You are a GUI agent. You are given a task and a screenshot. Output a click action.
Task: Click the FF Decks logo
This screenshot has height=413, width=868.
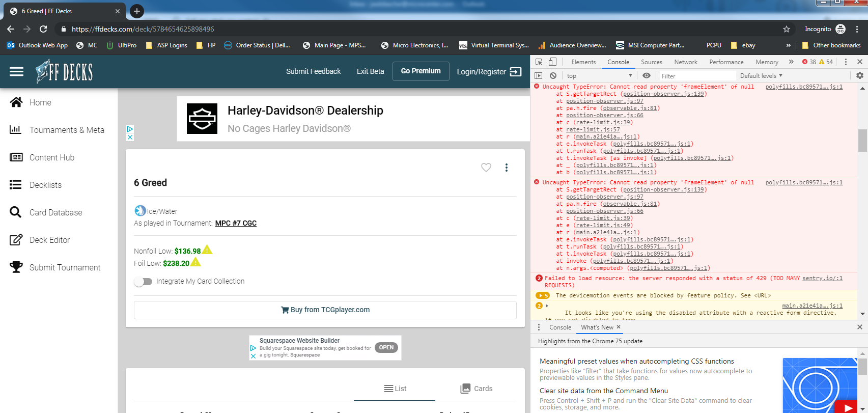tap(64, 71)
